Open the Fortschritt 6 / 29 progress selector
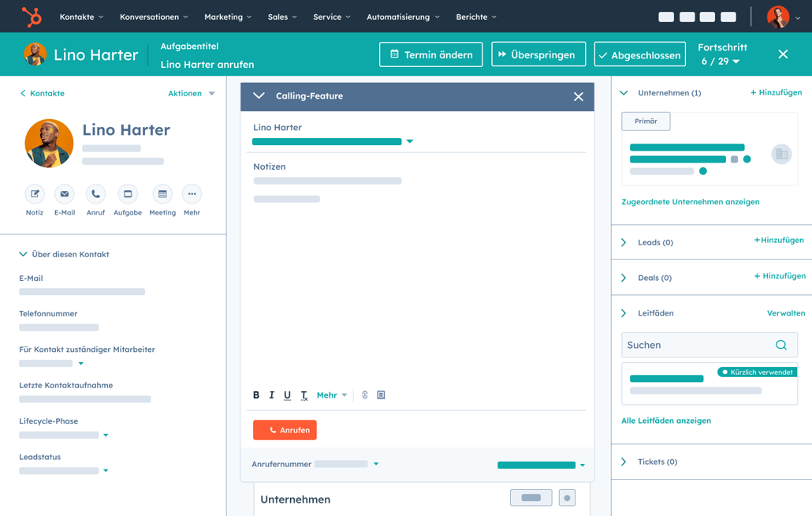812x516 pixels. tap(721, 62)
